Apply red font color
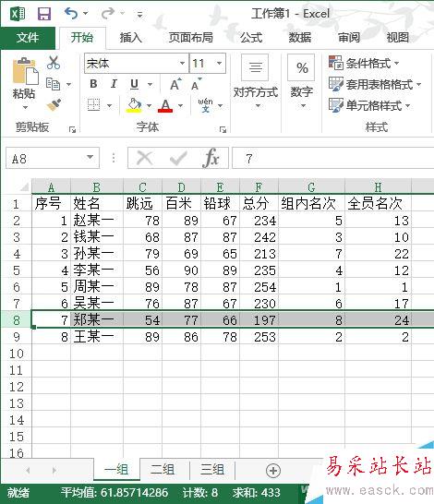 click(165, 105)
